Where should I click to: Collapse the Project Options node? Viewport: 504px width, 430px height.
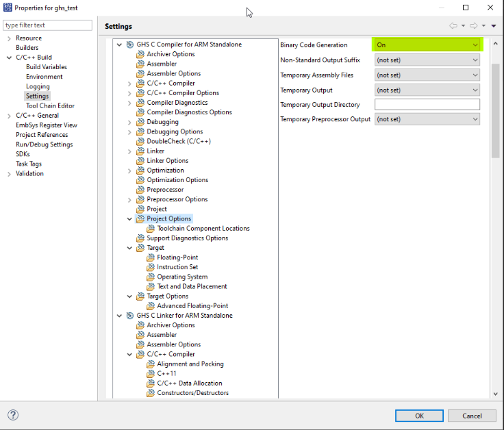(x=129, y=219)
